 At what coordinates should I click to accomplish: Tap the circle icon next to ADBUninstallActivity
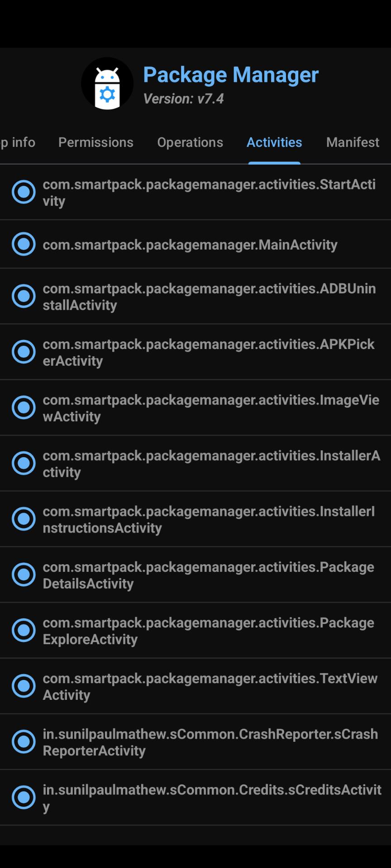click(x=24, y=296)
